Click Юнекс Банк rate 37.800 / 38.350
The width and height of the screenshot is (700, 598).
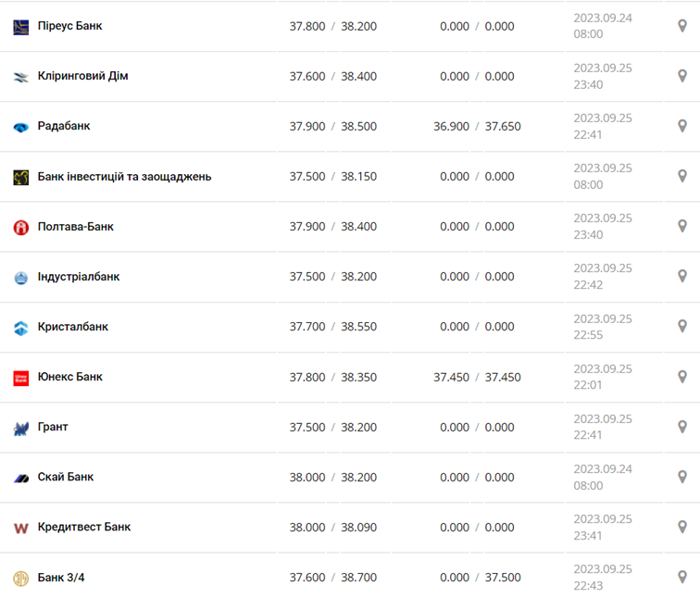[332, 377]
